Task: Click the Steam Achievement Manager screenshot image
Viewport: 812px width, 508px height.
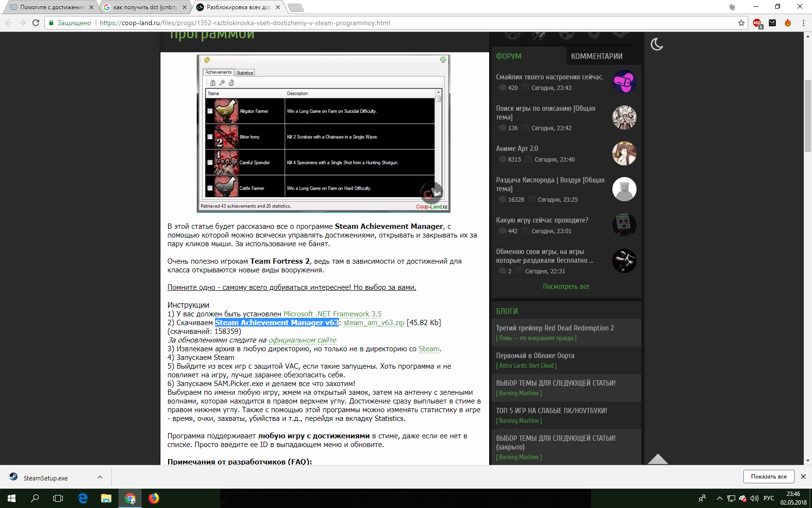Action: click(323, 134)
